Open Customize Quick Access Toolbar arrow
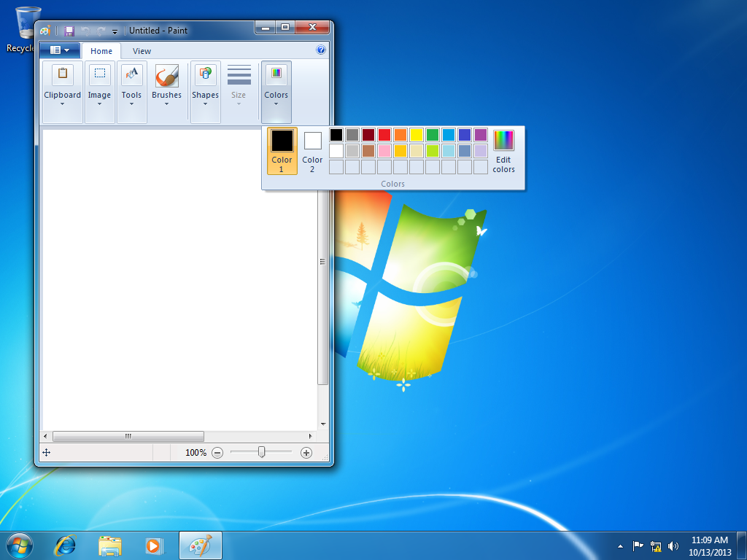 (115, 31)
